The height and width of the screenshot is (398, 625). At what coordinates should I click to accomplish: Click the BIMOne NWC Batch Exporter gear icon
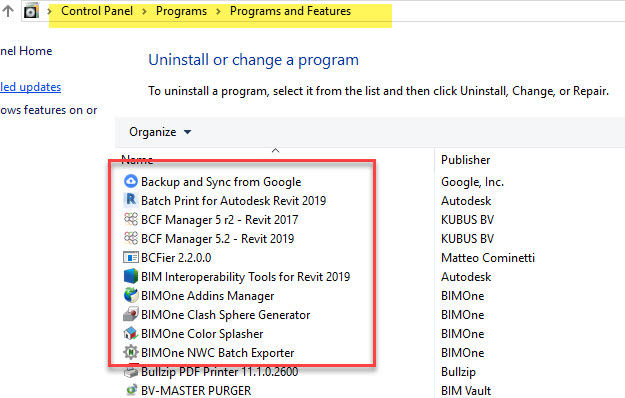(x=131, y=352)
